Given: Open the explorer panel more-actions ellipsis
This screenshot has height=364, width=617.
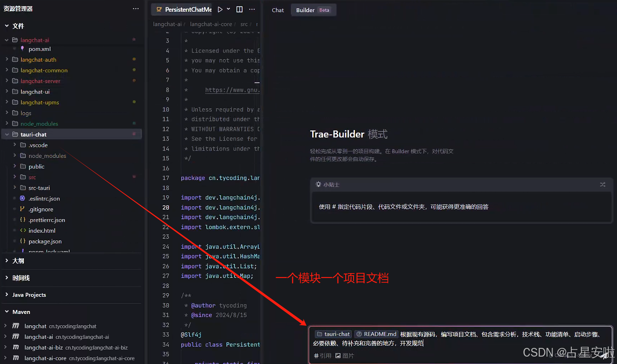Looking at the screenshot, I should [x=136, y=9].
